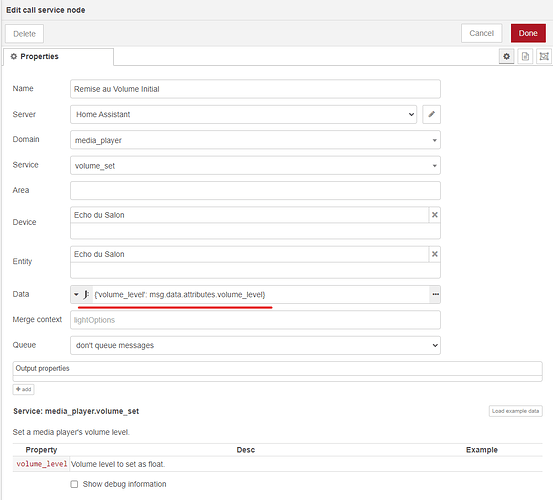Click the Cancel button

481,33
